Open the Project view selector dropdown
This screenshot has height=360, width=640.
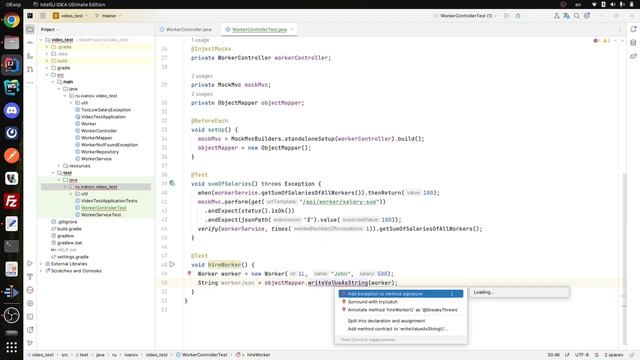(50, 29)
